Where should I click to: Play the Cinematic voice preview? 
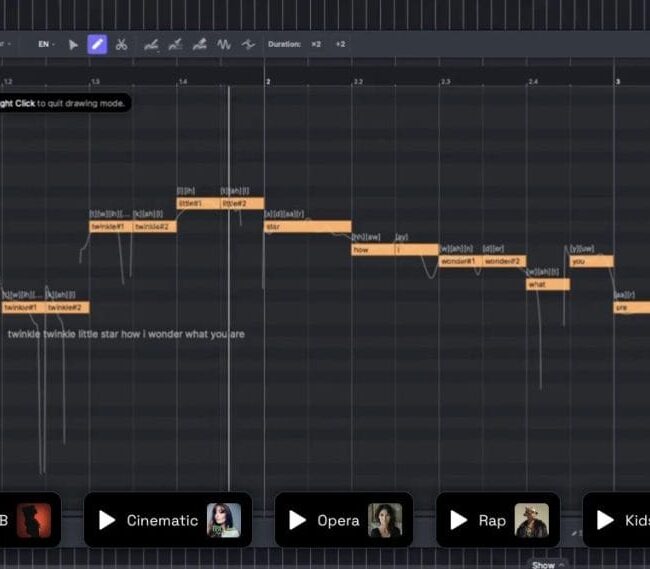[x=107, y=520]
